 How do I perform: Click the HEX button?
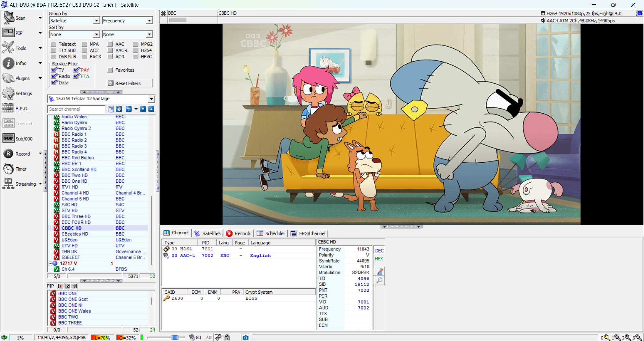coord(379,259)
